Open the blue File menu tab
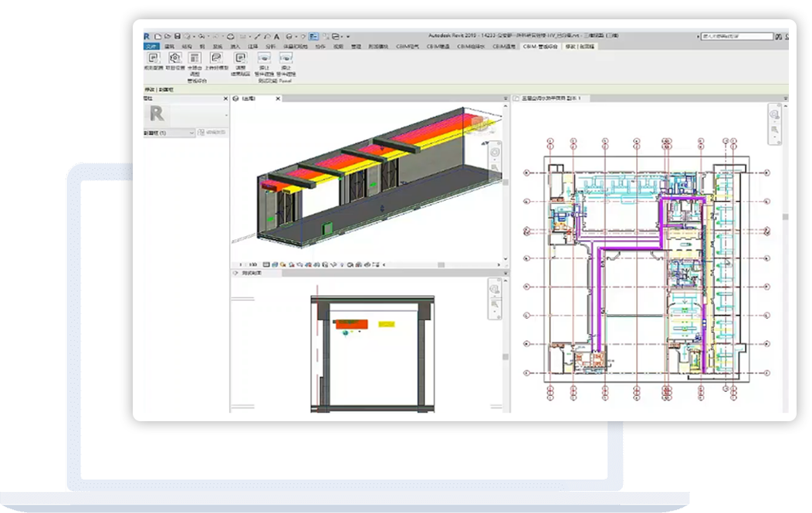Screen dimensions: 812x513 coord(151,47)
